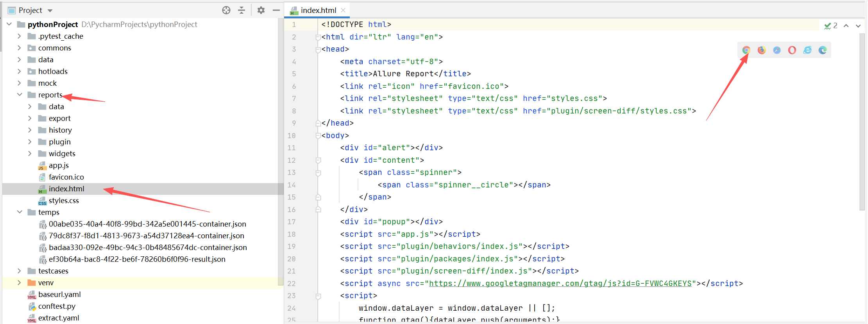
Task: Preview the file in Safari
Action: click(777, 50)
